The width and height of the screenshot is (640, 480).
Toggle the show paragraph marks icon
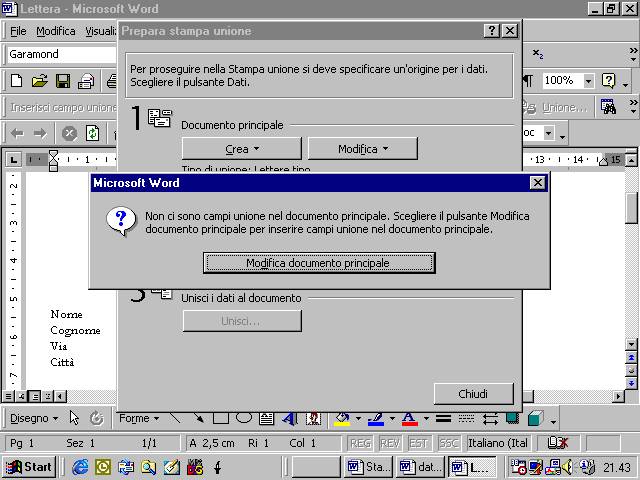click(x=528, y=80)
